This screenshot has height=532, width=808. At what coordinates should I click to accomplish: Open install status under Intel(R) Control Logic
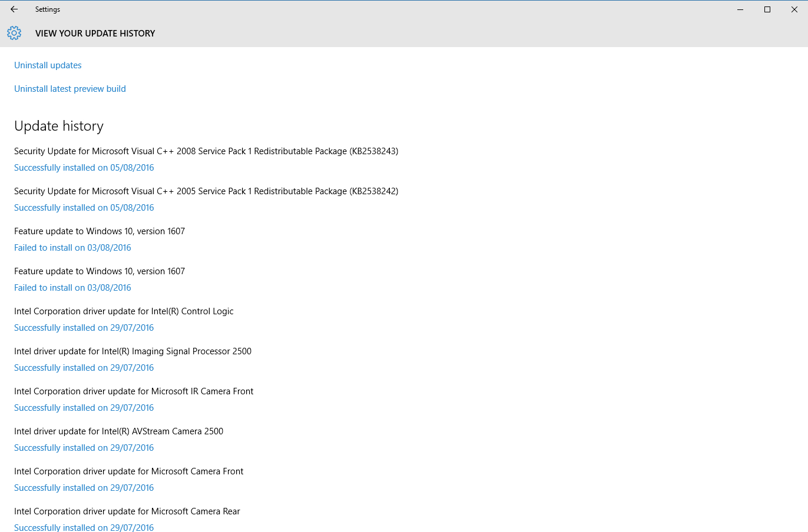coord(84,328)
